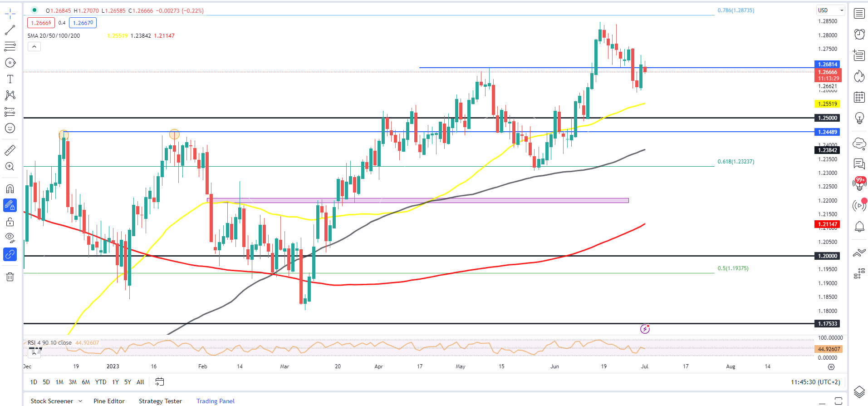The image size is (868, 406).
Task: Open the Gann and Fibonacci tools
Action: tap(10, 46)
